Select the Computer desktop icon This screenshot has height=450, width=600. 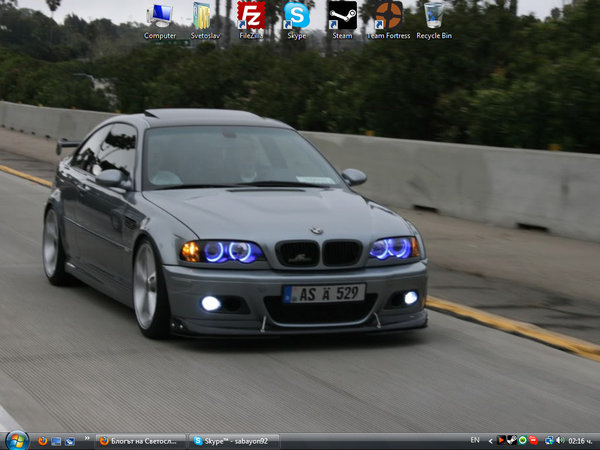[x=160, y=21]
